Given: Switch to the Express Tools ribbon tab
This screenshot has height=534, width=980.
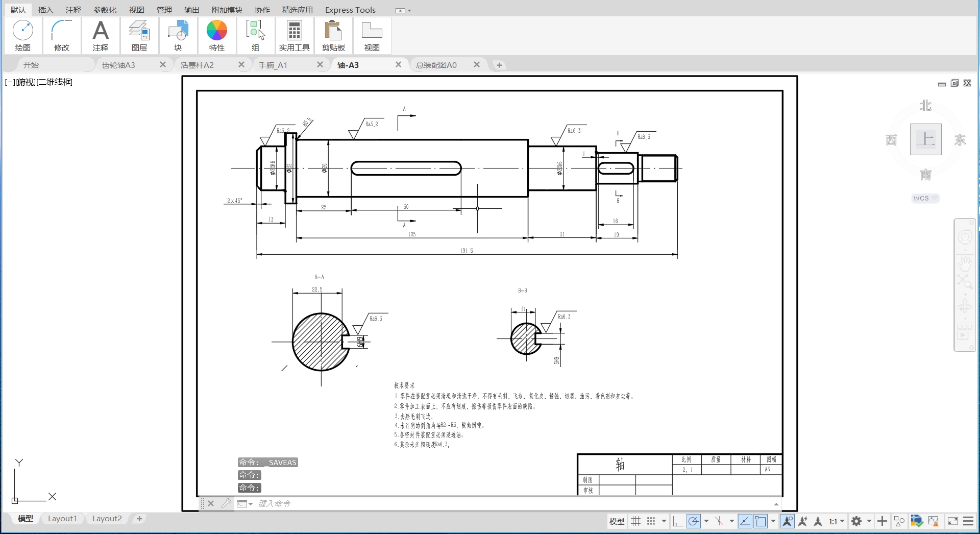Looking at the screenshot, I should tap(350, 10).
